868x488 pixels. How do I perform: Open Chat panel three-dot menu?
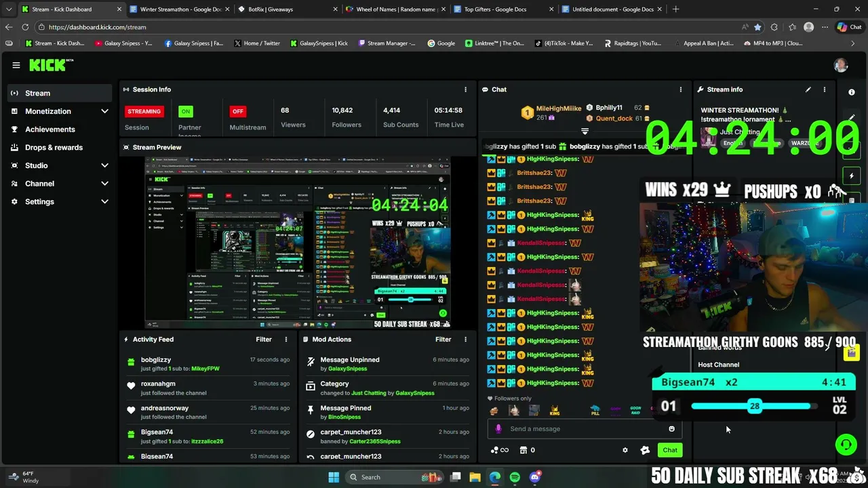[680, 89]
